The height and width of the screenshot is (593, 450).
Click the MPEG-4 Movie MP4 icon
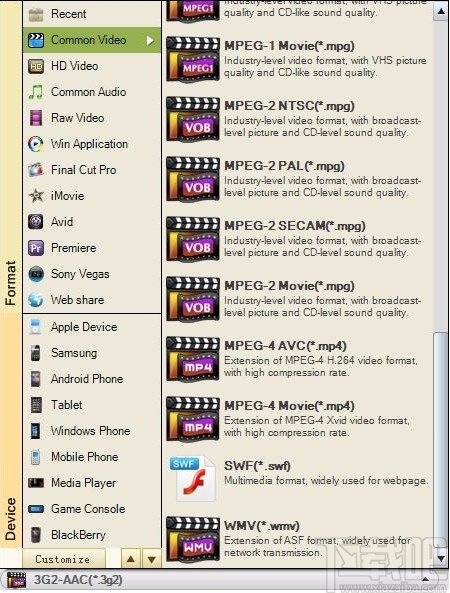(x=193, y=419)
